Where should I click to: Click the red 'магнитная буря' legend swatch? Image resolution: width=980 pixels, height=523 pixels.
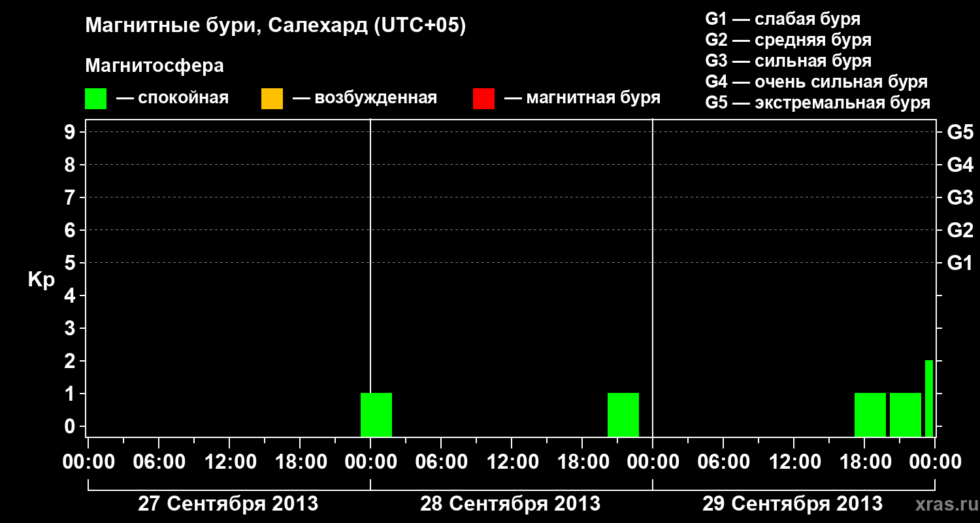click(x=483, y=99)
